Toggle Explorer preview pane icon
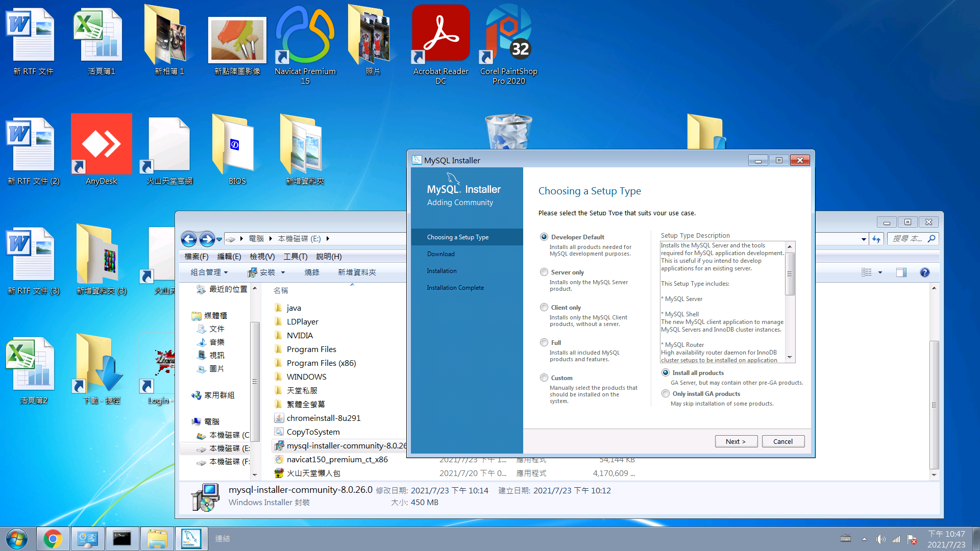 coord(901,272)
